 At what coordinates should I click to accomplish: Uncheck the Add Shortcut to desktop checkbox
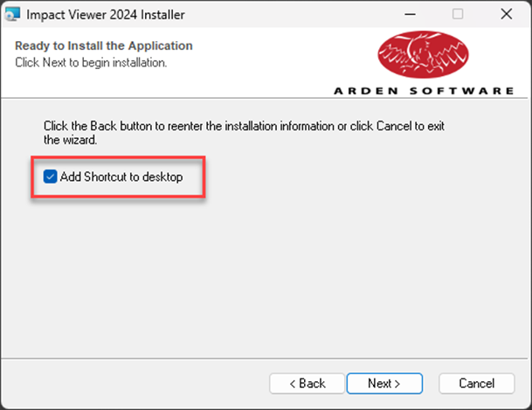[50, 177]
